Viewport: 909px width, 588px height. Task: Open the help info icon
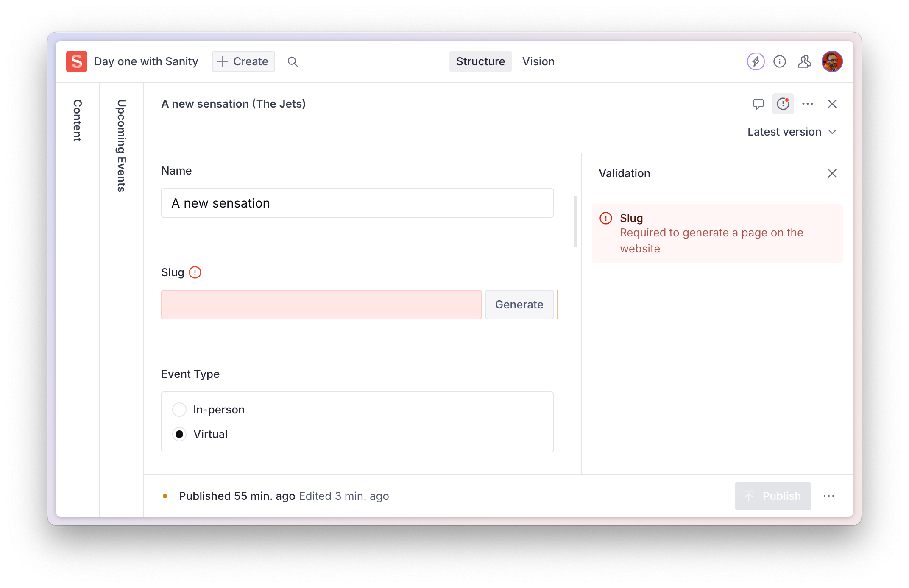coord(780,61)
